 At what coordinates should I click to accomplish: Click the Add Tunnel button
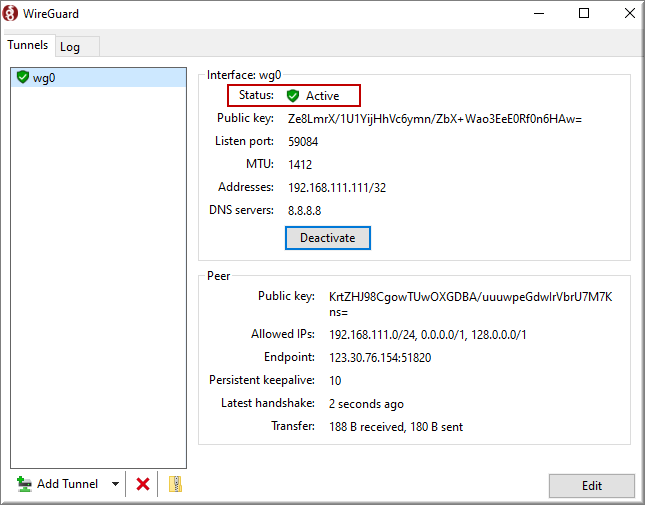(58, 484)
